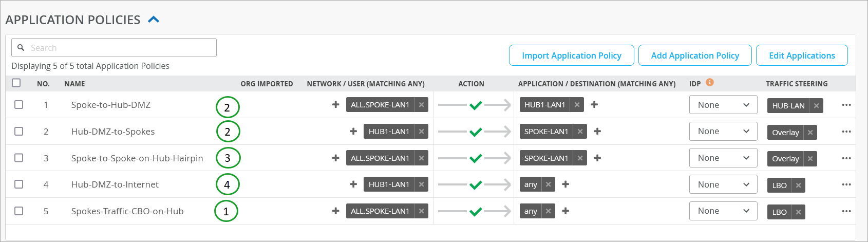This screenshot has height=242, width=868.
Task: Remove HUB-LAN traffic steering tag
Action: [x=816, y=106]
